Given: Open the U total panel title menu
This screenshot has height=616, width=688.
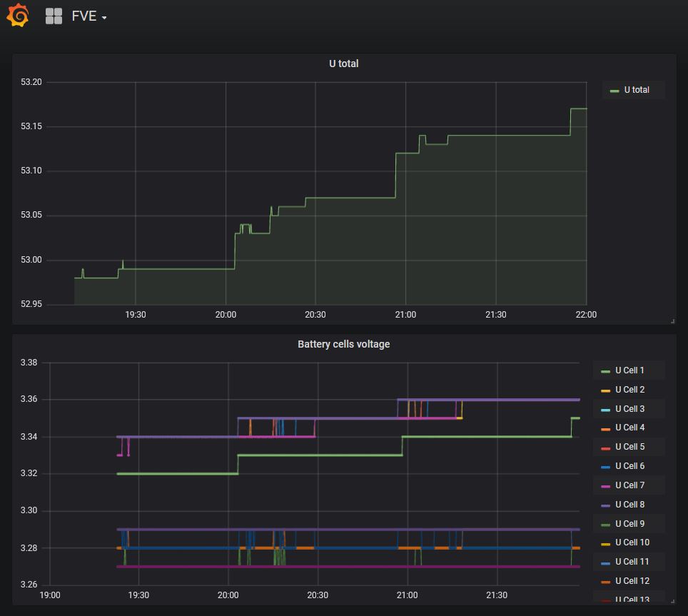Looking at the screenshot, I should pos(343,64).
